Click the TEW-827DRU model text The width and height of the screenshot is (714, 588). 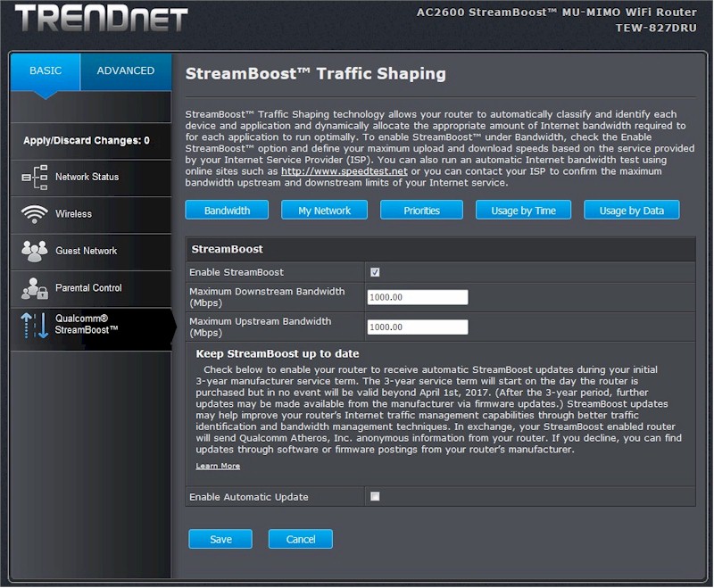656,28
